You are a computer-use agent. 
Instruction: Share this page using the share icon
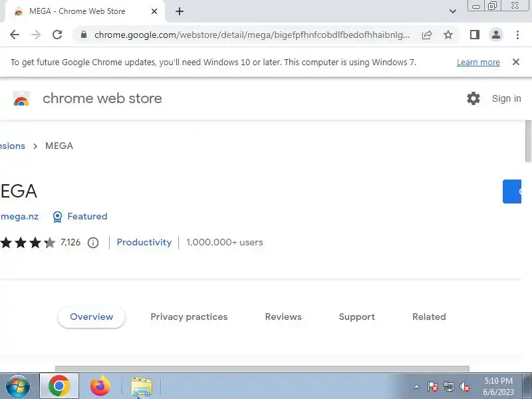point(427,35)
